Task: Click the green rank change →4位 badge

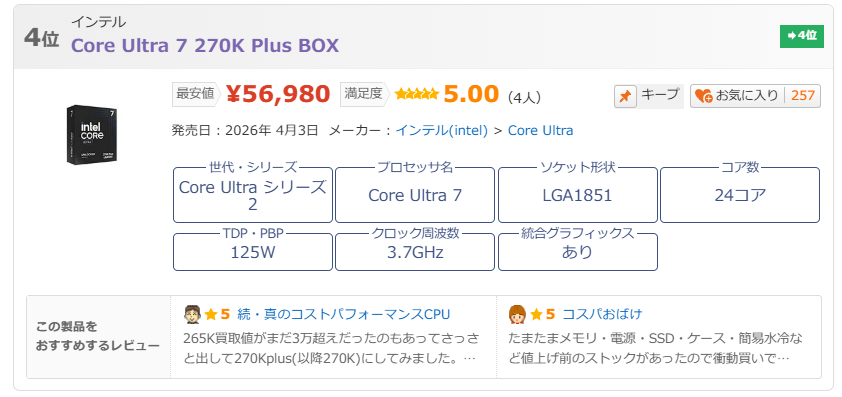Action: pyautogui.click(x=802, y=36)
